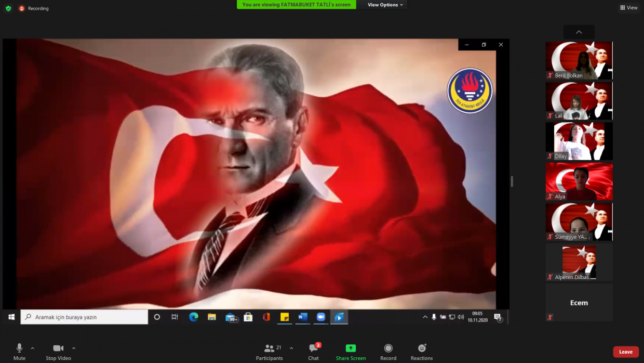Click the shared-screen search box
The image size is (644, 363).
click(x=84, y=317)
